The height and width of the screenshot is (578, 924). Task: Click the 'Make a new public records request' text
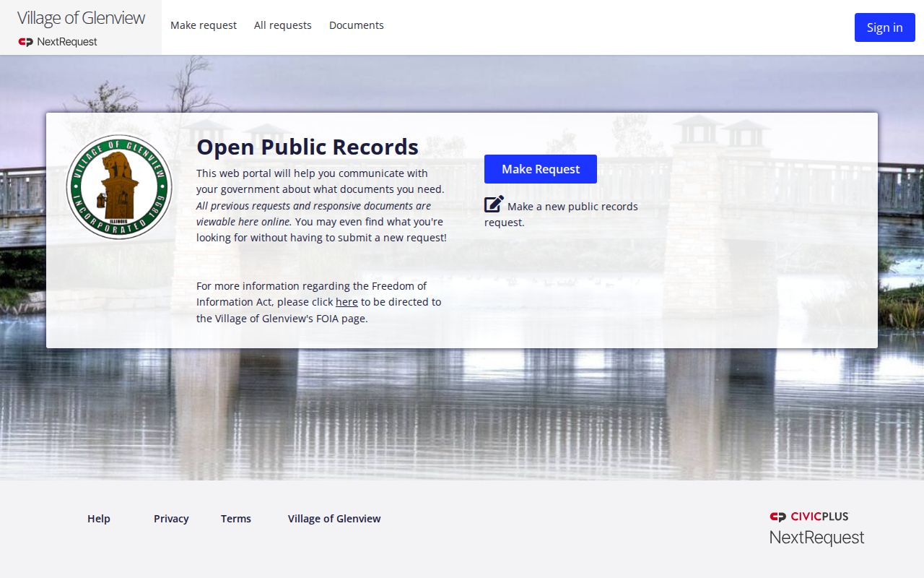tap(561, 215)
